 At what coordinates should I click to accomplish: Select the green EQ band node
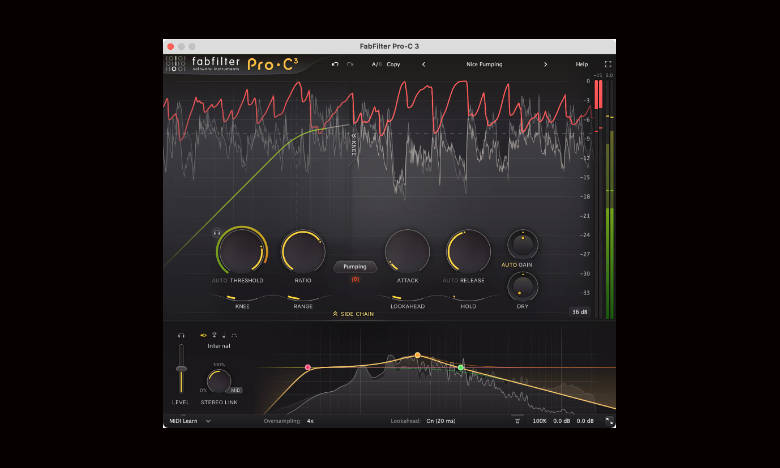[461, 368]
